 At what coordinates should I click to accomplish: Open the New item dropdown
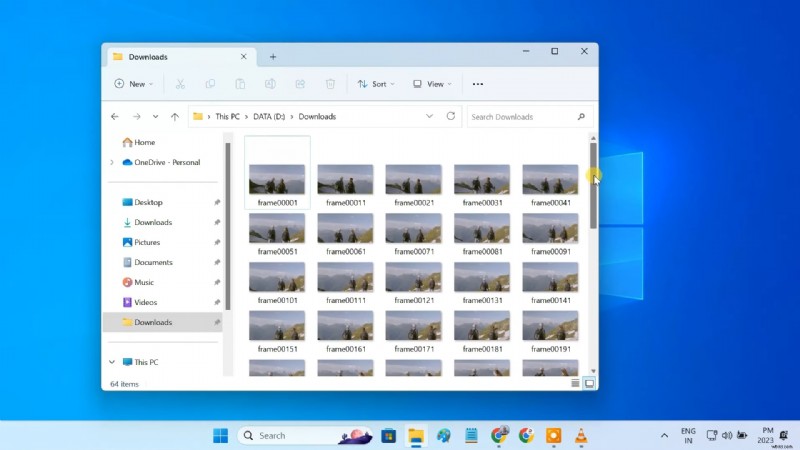point(134,84)
